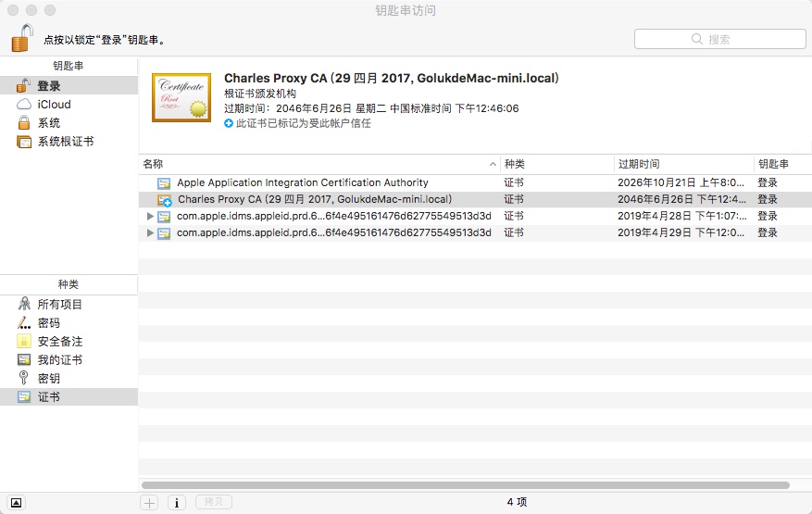812x514 pixels.
Task: Select the 系统根证书 keychain
Action: tap(69, 142)
